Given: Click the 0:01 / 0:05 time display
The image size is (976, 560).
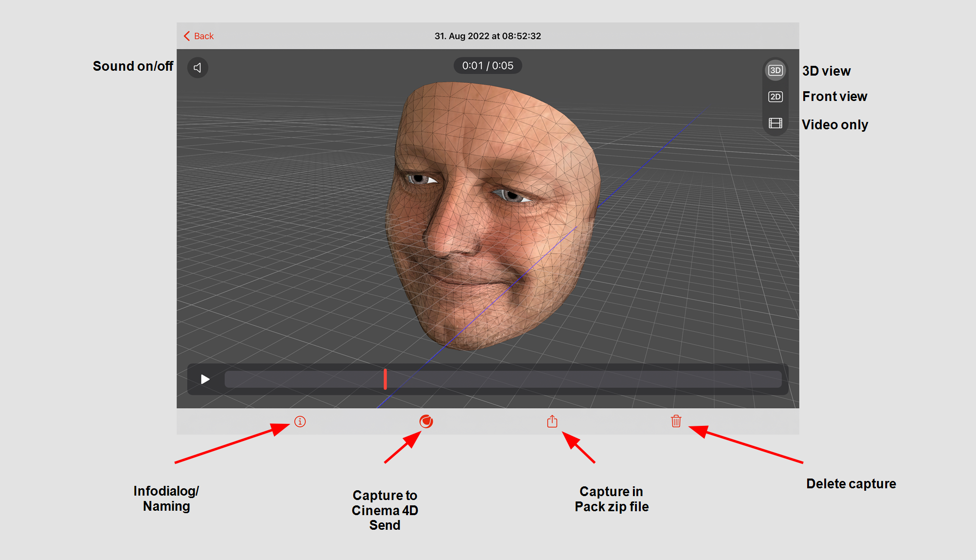Looking at the screenshot, I should pos(488,66).
